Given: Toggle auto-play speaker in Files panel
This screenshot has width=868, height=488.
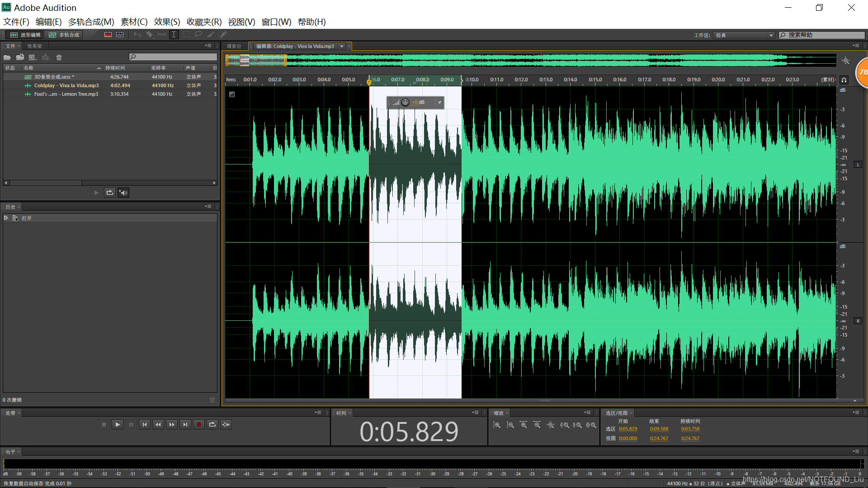Looking at the screenshot, I should pos(123,193).
